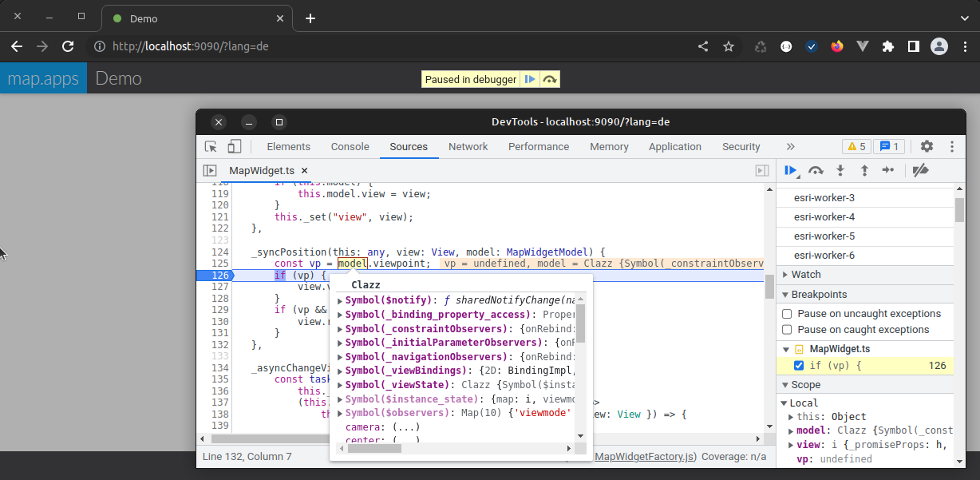Enable pause on caught exceptions

pos(786,329)
